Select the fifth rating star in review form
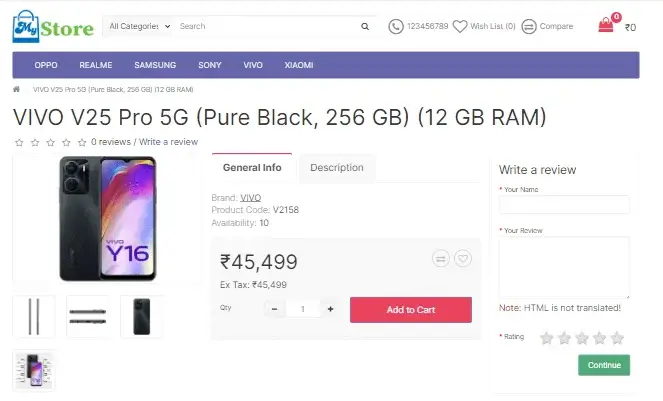The width and height of the screenshot is (663, 401). click(x=617, y=338)
